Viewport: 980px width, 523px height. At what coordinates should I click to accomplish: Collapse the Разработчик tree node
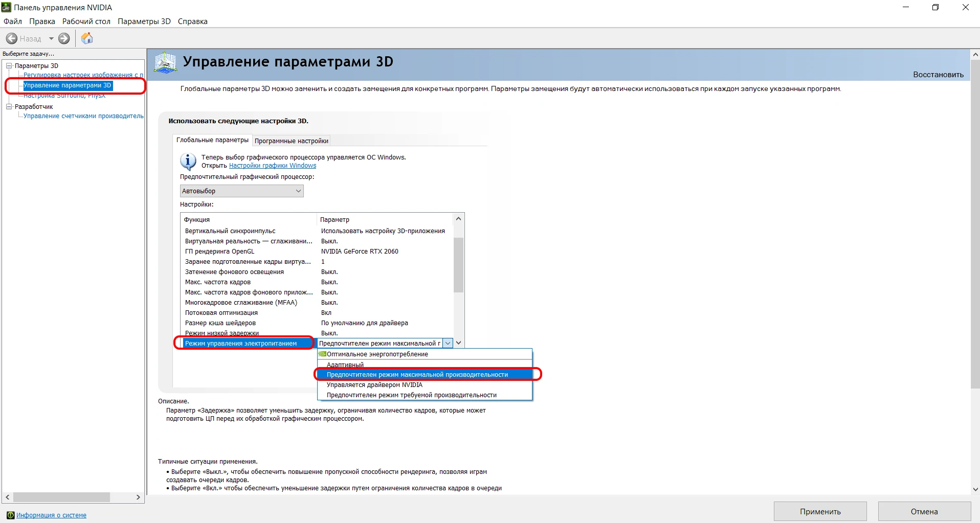click(9, 106)
